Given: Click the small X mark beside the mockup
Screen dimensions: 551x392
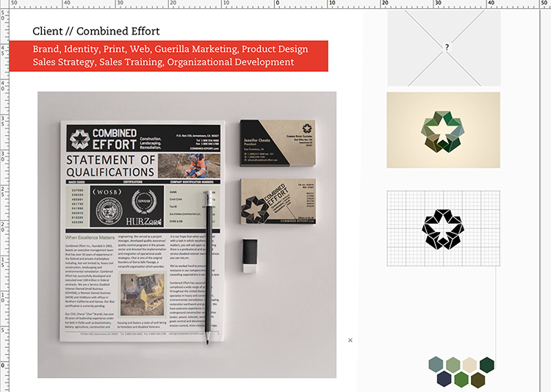Looking at the screenshot, I should tap(350, 340).
